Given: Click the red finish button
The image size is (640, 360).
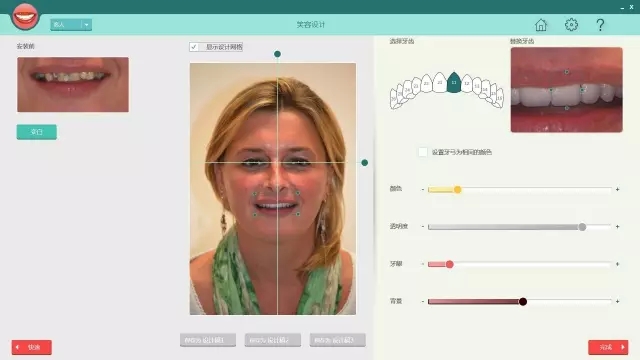Looking at the screenshot, I should pyautogui.click(x=608, y=347).
